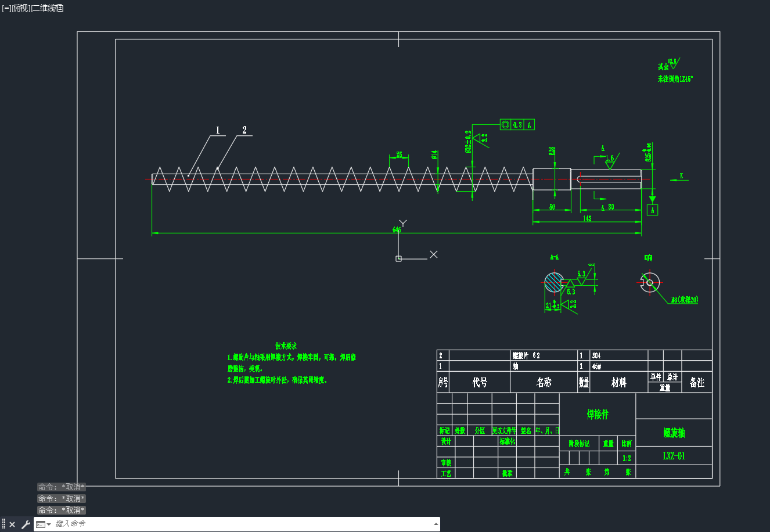
Task: Select the M8(攻深20) leader note
Action: click(685, 300)
